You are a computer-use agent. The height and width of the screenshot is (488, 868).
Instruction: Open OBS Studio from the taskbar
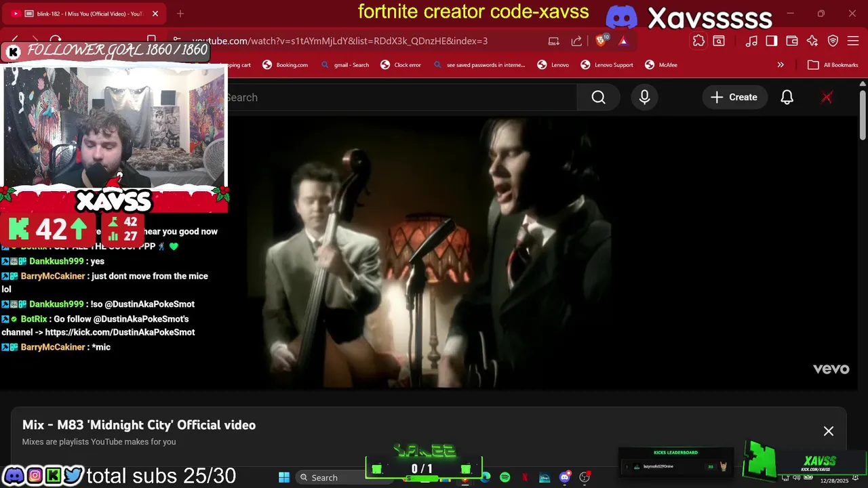point(585,478)
